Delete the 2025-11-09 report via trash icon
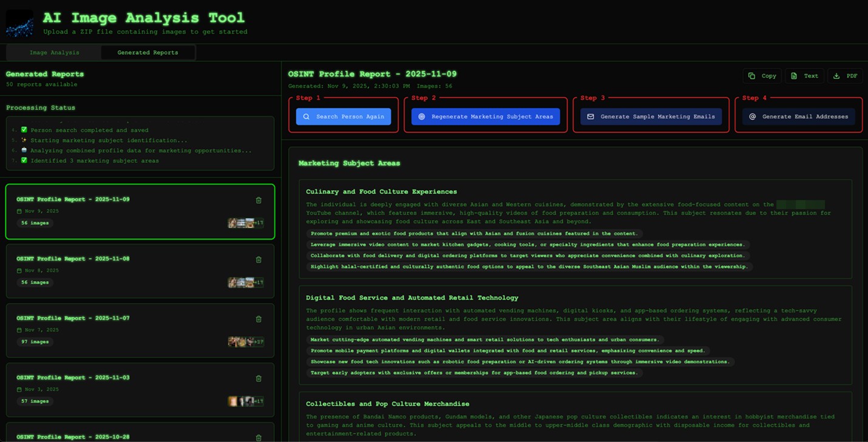868x442 pixels. pyautogui.click(x=259, y=200)
